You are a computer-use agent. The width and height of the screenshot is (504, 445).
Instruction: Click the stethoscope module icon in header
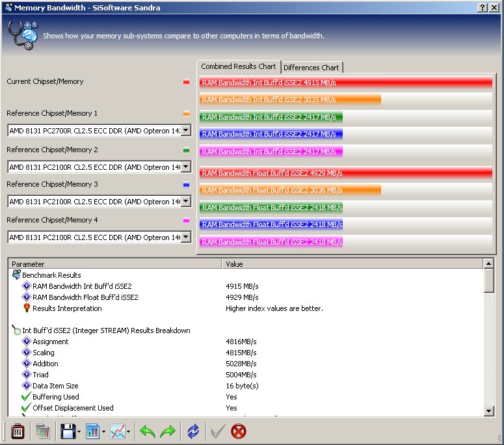tap(23, 35)
